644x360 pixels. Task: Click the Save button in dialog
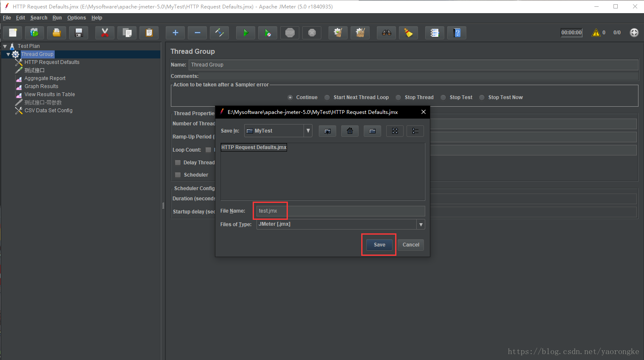coord(379,245)
